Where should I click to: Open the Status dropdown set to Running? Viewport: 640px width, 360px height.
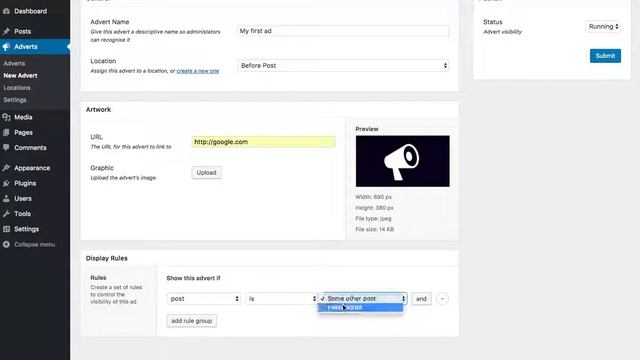coord(603,27)
